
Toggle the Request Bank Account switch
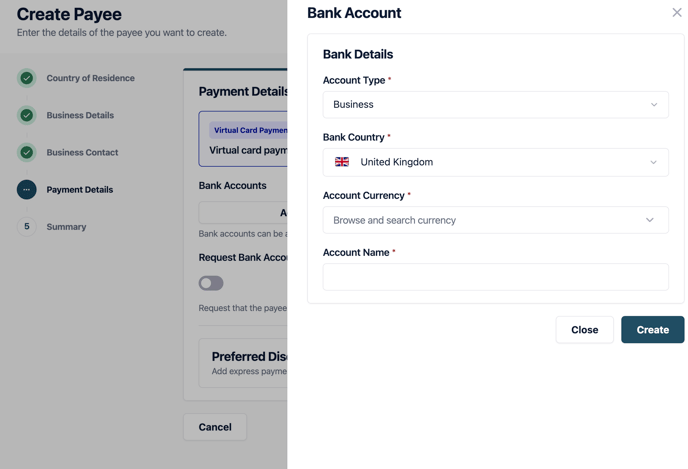(x=211, y=283)
